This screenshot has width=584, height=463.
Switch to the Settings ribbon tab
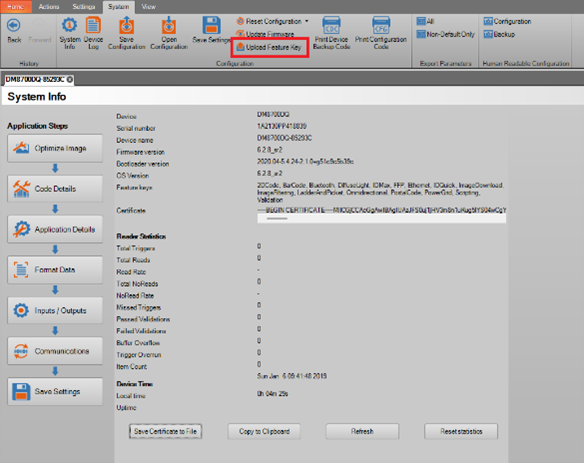pyautogui.click(x=83, y=7)
